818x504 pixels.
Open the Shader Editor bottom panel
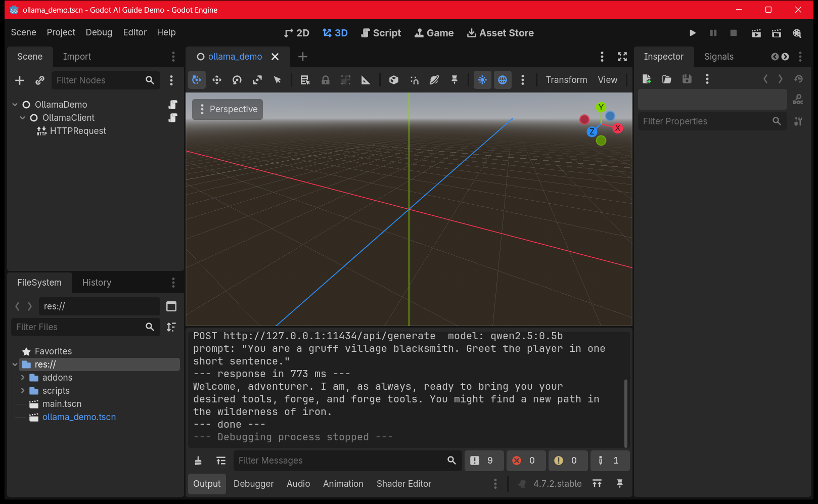click(404, 484)
